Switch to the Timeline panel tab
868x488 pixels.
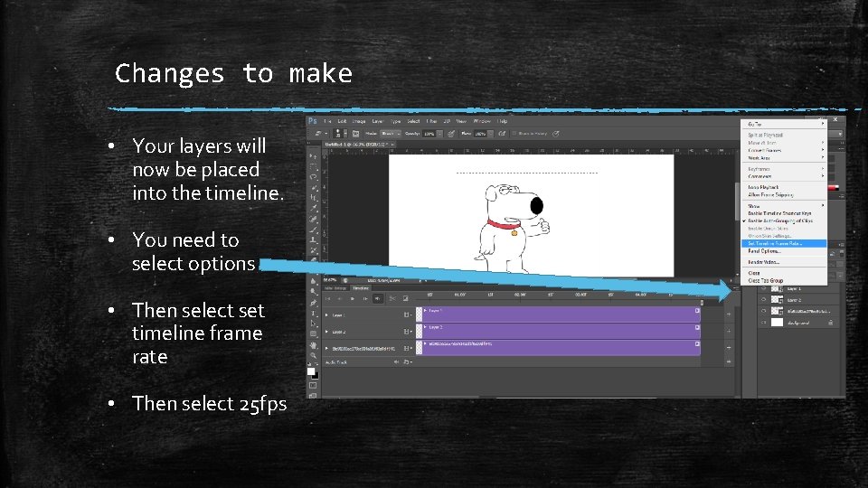click(361, 288)
